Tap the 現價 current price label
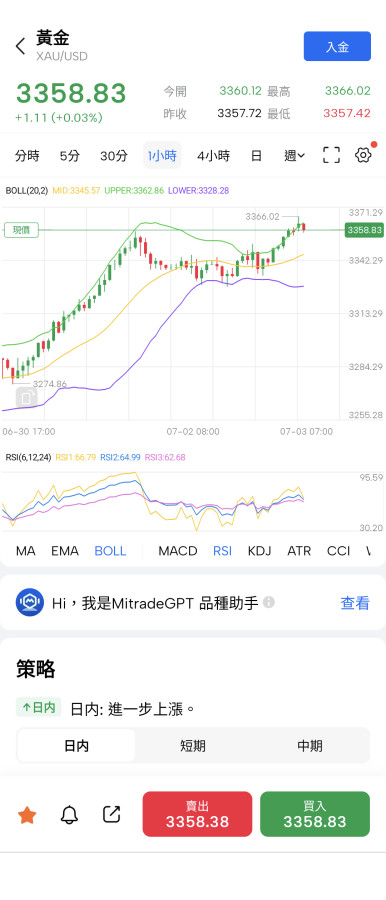Screen dimensions: 386x900 coord(21,230)
